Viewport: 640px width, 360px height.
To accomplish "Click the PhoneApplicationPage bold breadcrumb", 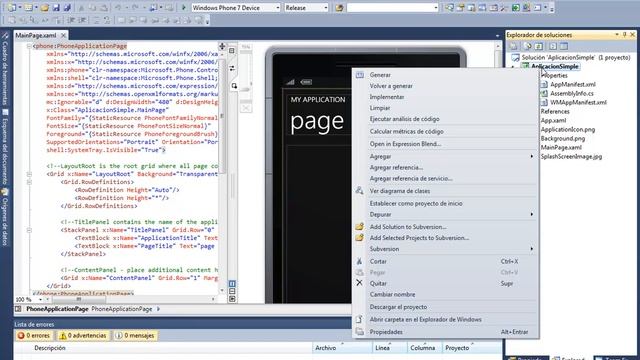I will coord(57,309).
